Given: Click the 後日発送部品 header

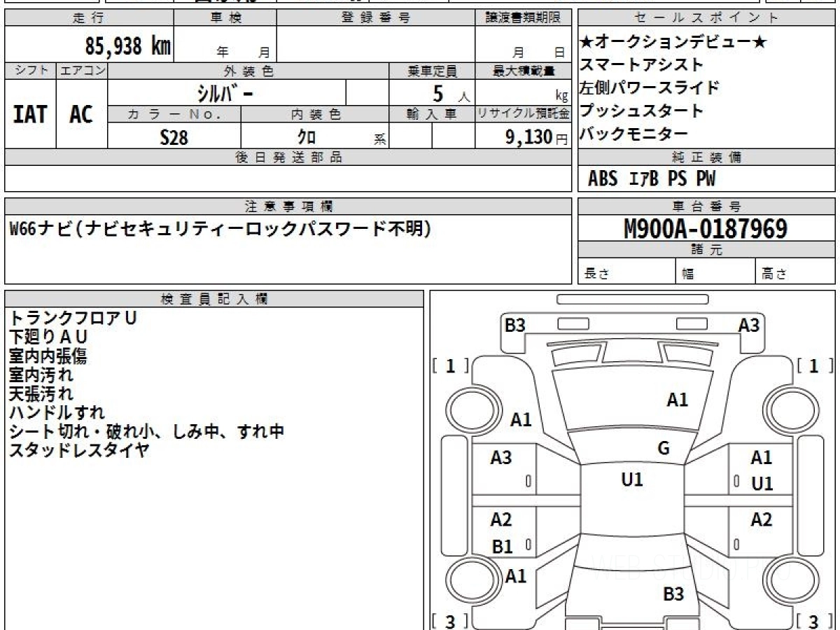Looking at the screenshot, I should pyautogui.click(x=288, y=157).
